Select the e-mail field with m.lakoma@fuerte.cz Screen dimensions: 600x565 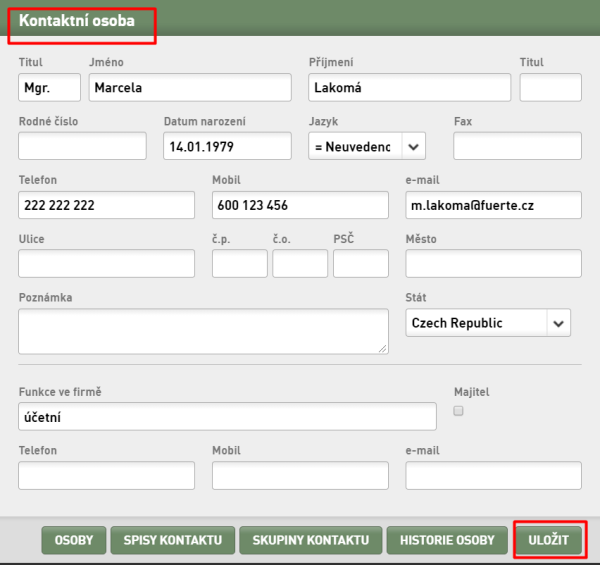click(494, 205)
